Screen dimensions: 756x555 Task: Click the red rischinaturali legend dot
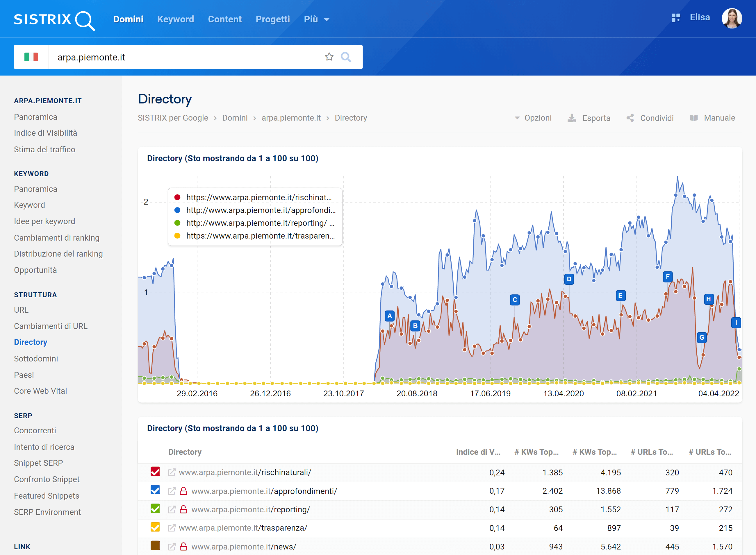(x=177, y=197)
